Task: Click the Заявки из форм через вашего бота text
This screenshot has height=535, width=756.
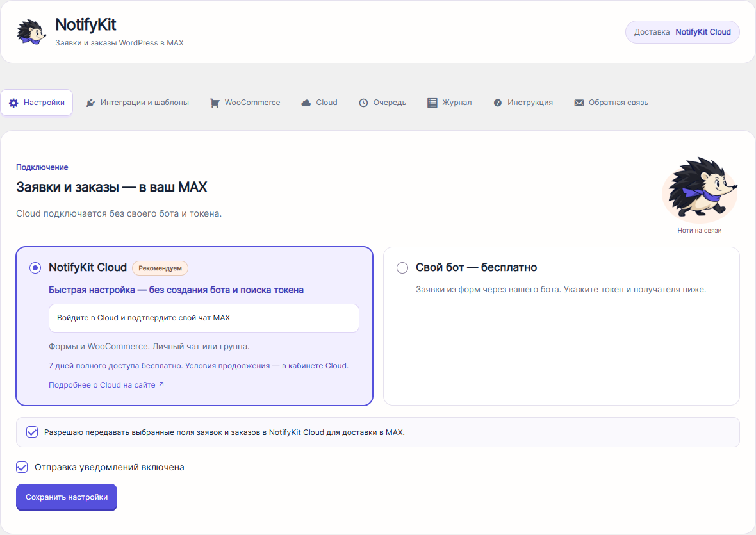Action: [x=561, y=290]
